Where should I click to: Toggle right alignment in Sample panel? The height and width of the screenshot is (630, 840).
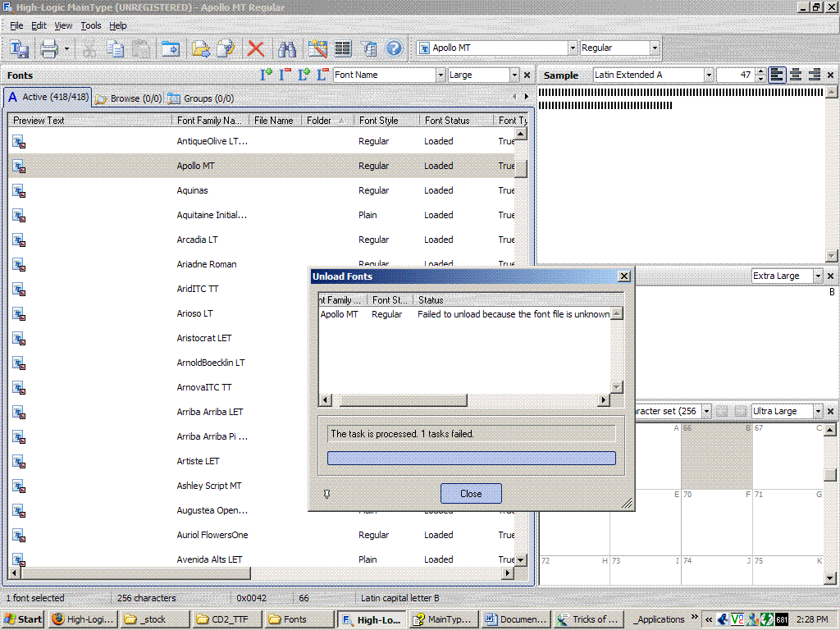814,75
